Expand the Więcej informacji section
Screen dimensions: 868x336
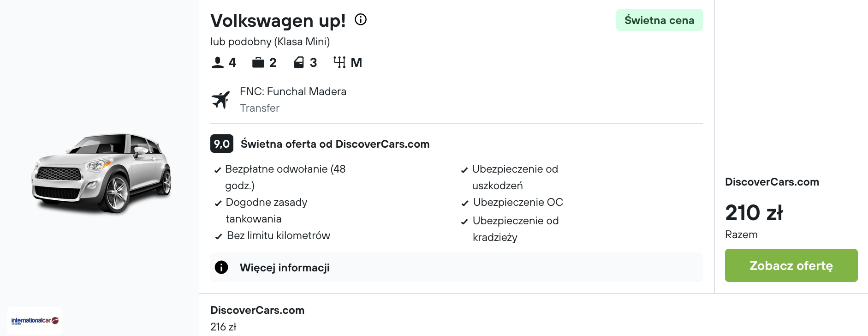coord(457,267)
